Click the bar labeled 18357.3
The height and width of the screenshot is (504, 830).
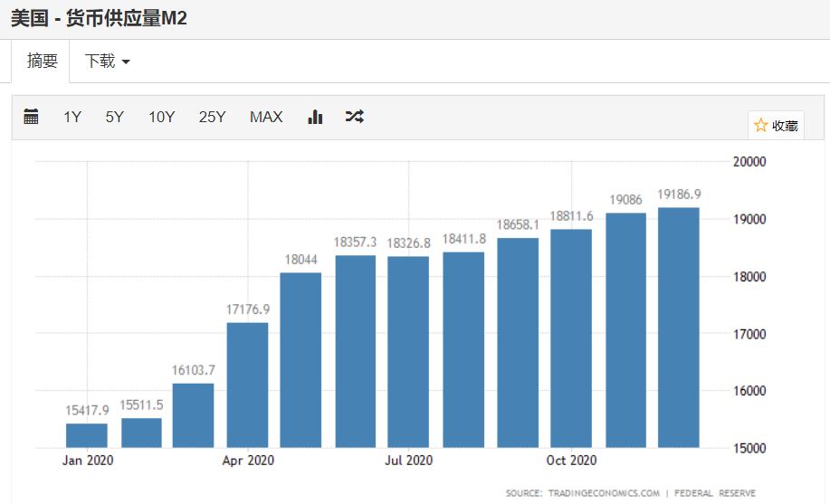pyautogui.click(x=355, y=351)
